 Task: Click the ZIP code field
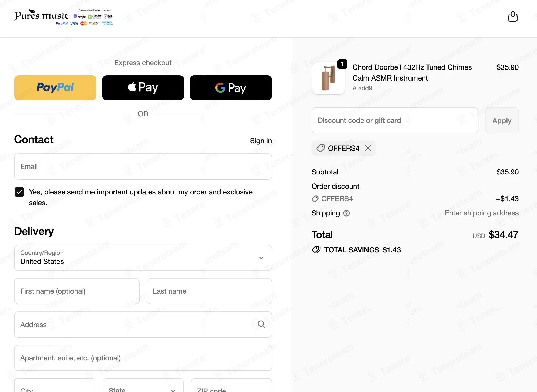point(231,385)
